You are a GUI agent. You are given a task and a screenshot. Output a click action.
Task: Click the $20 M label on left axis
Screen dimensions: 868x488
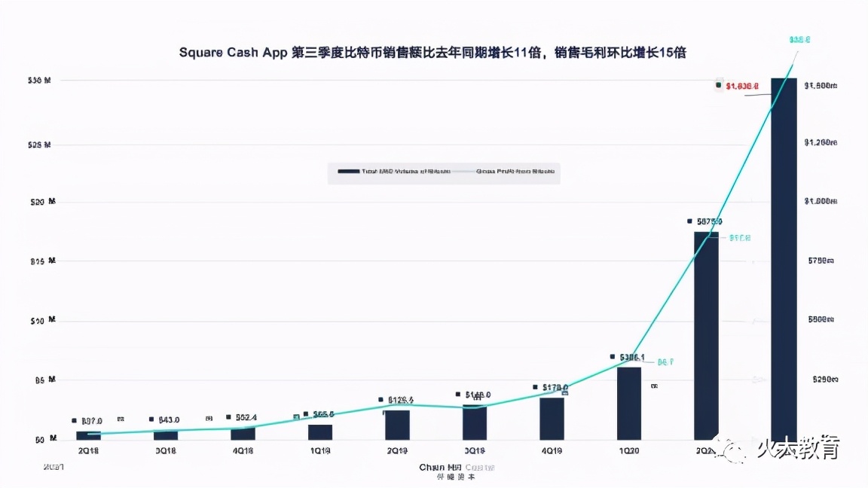pyautogui.click(x=43, y=202)
